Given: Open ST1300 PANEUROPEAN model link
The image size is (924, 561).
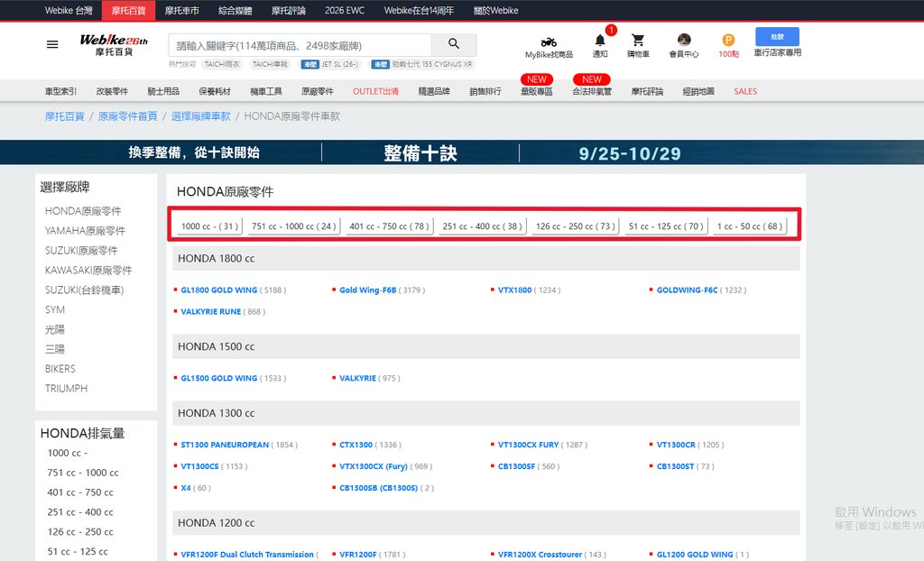Looking at the screenshot, I should tap(225, 445).
